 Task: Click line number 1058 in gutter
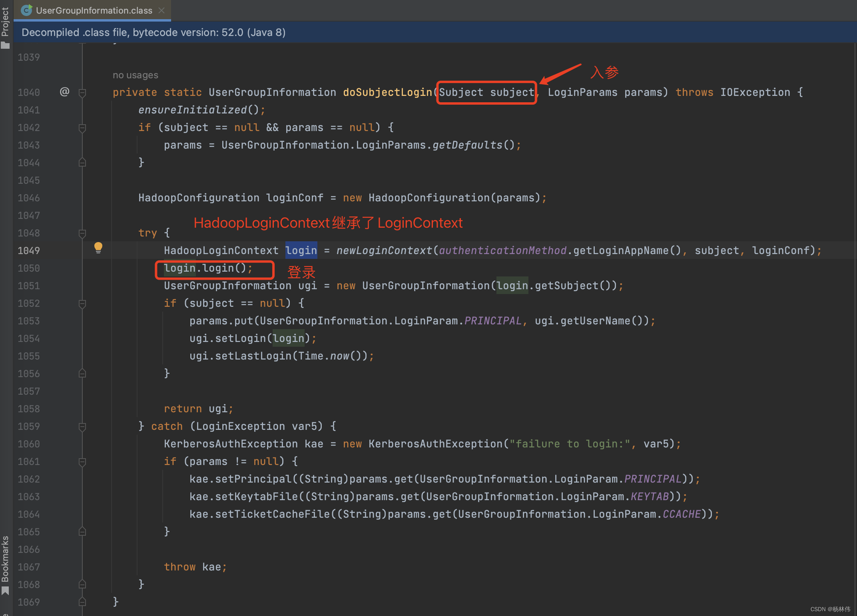click(29, 409)
